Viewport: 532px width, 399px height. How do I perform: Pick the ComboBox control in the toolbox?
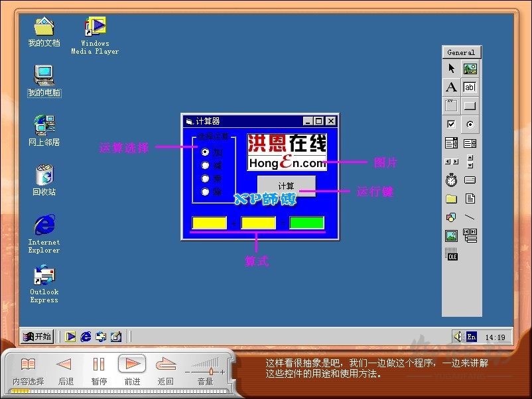[x=451, y=143]
